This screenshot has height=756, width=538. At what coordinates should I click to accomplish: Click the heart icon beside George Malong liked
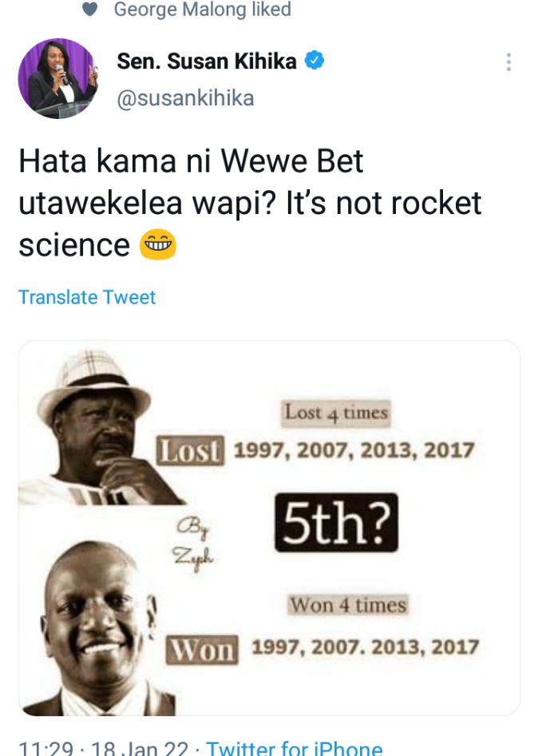(x=90, y=9)
